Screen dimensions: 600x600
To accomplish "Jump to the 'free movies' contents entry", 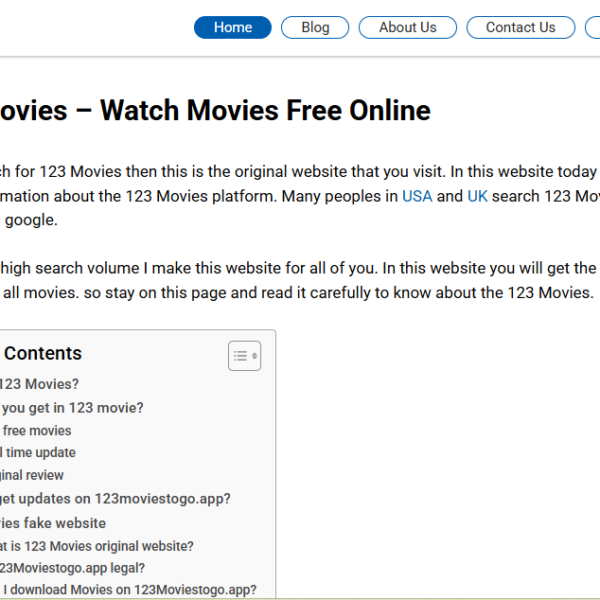I will 36,431.
